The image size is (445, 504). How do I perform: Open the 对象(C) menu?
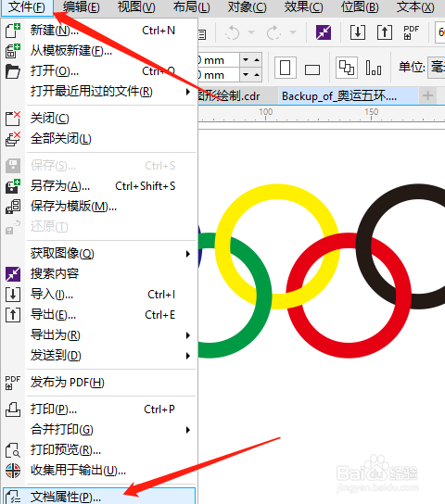click(247, 7)
